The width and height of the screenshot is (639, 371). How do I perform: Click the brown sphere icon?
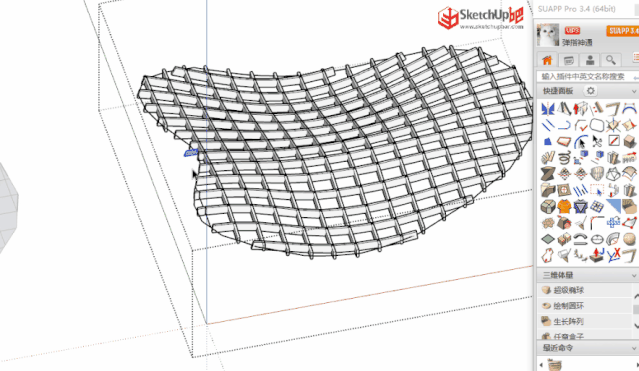(x=630, y=239)
